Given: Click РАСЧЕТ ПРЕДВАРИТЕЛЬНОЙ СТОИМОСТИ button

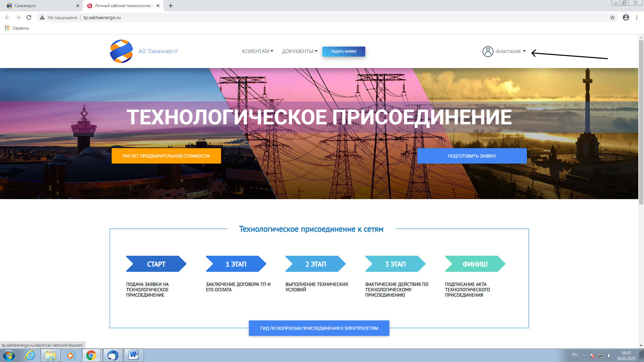Looking at the screenshot, I should tap(166, 156).
